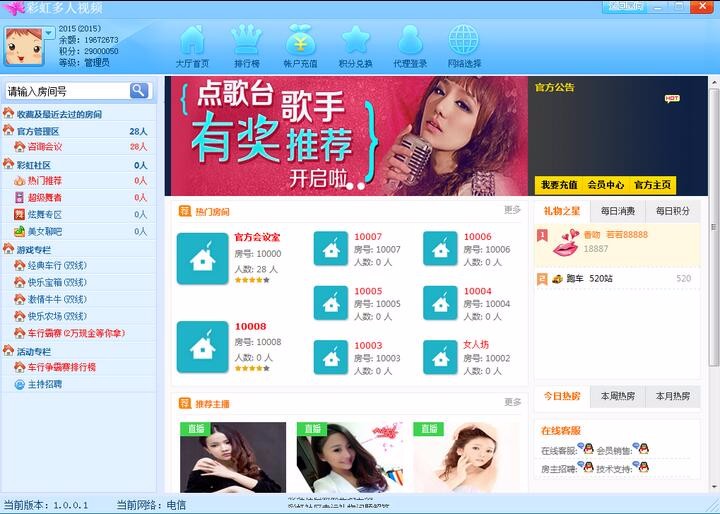Open room 10005 house icon
720x514 pixels.
pos(331,303)
